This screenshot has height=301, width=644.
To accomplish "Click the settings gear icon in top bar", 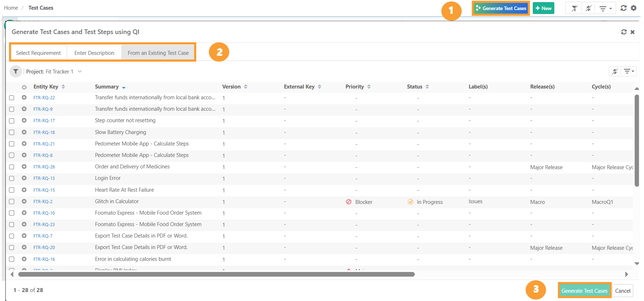I will 634,8.
